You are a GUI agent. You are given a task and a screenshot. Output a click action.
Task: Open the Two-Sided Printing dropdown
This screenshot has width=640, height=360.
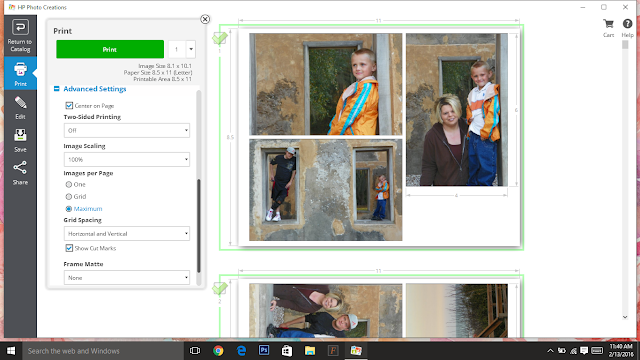(127, 131)
